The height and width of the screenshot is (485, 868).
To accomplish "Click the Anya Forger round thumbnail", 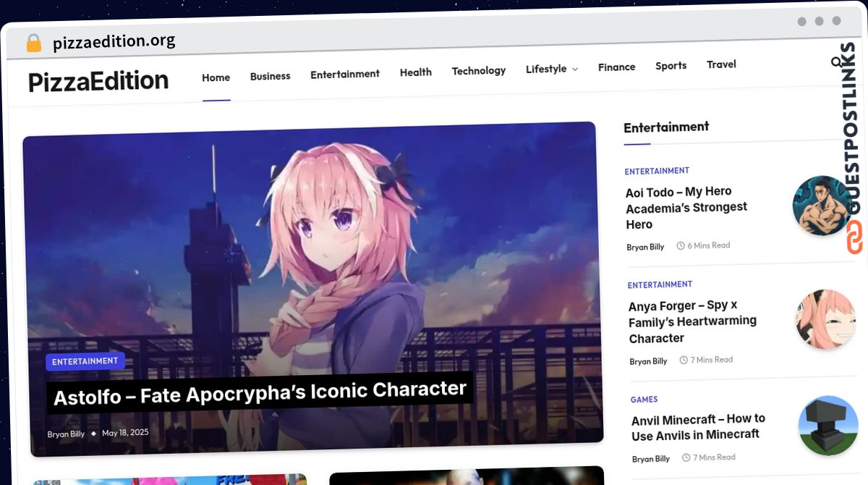I will coord(825,319).
